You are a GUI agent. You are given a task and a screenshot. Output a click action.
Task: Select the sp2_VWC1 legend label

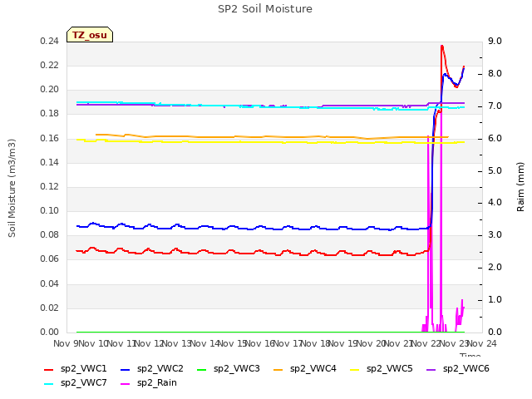(84, 369)
